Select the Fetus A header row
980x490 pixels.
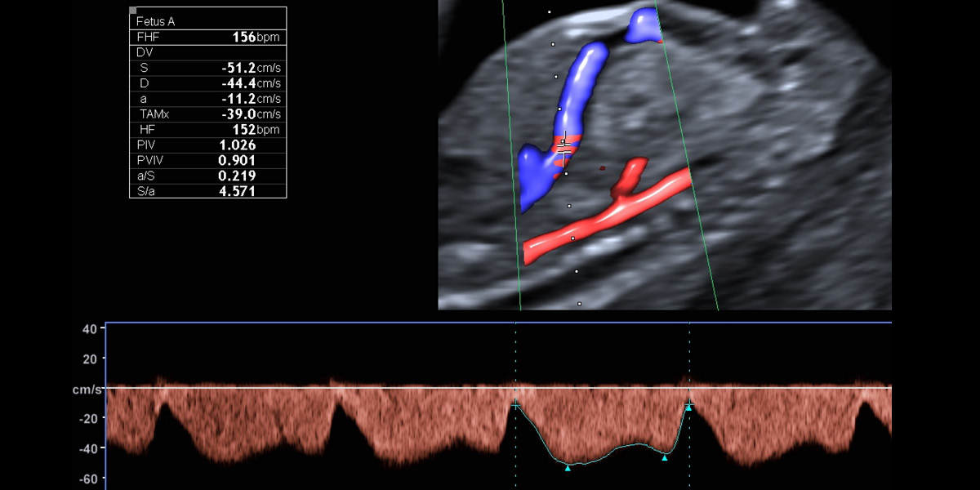[x=208, y=22]
